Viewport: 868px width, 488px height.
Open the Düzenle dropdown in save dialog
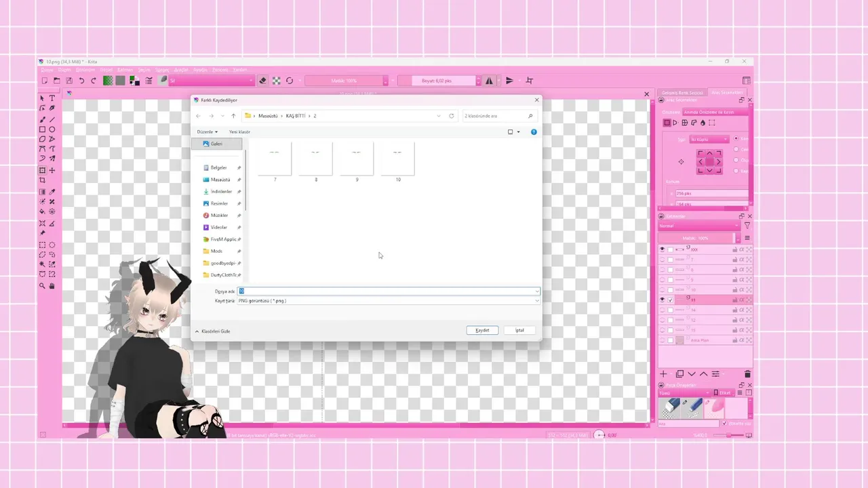[x=208, y=132]
